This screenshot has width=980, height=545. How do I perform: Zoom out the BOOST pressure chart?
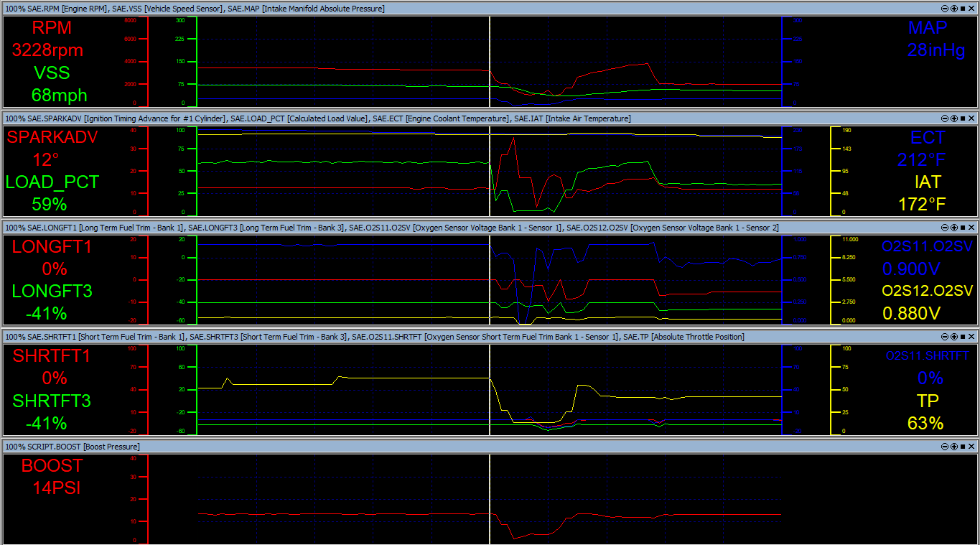946,447
